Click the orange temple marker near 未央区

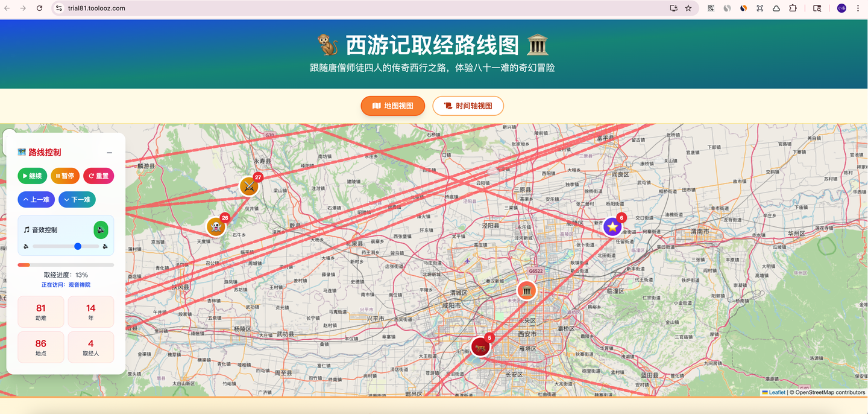tap(526, 290)
